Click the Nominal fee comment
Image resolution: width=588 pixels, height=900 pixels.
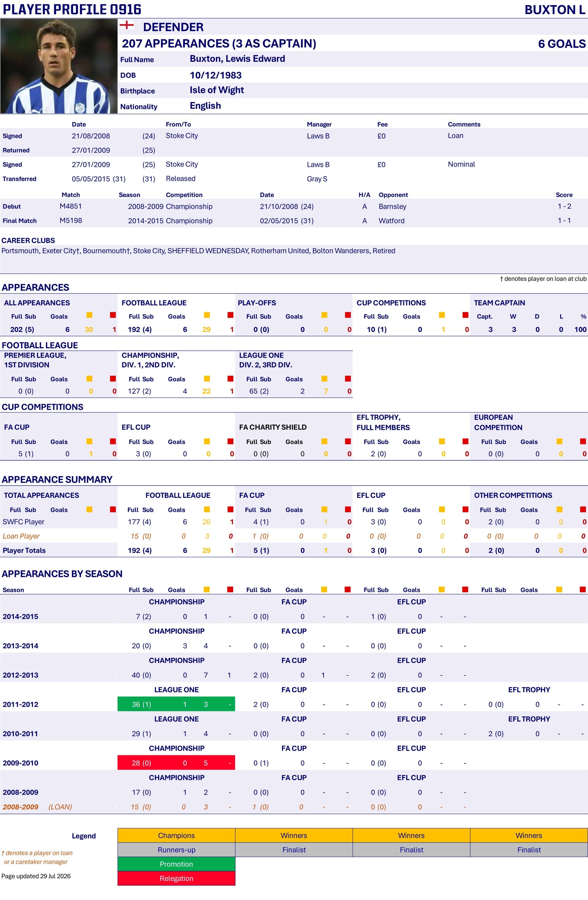tap(461, 164)
